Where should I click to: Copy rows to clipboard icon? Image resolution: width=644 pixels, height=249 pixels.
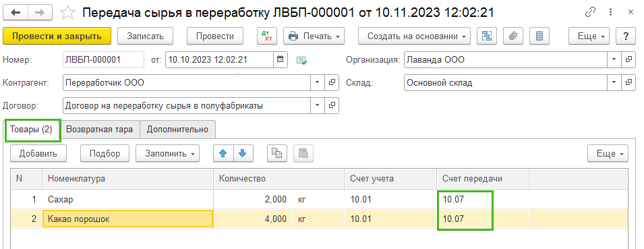[277, 154]
